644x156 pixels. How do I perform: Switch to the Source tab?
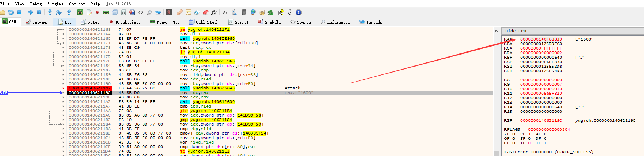(300, 22)
